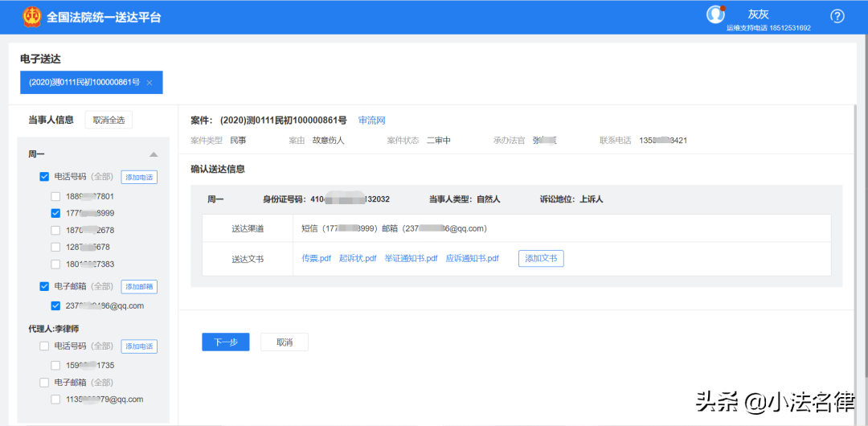Click the 电子送达 page heading

40,58
